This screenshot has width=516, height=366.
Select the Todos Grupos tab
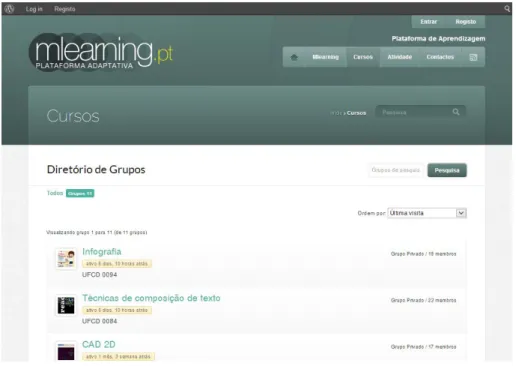point(70,193)
